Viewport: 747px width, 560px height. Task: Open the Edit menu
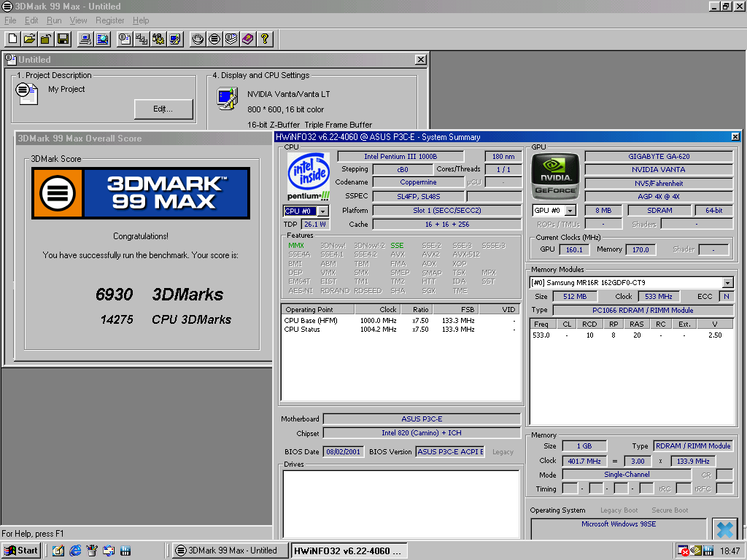click(x=31, y=20)
